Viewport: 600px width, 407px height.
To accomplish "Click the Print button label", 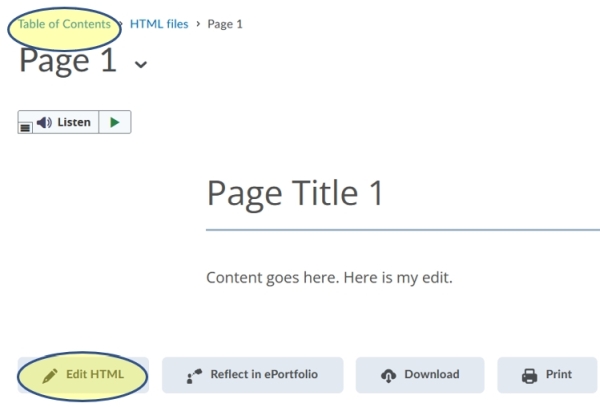I will 559,375.
